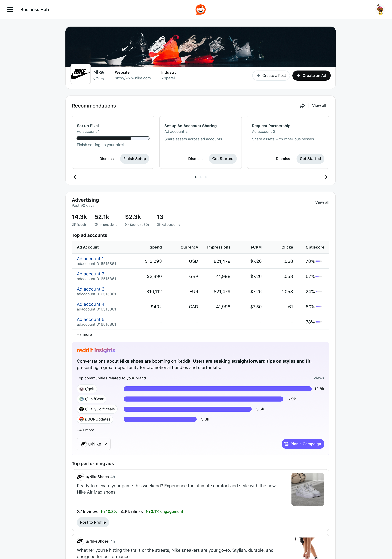Click the share arrow icon in Recommendations
Viewport: 392px width, 559px height.
[302, 106]
